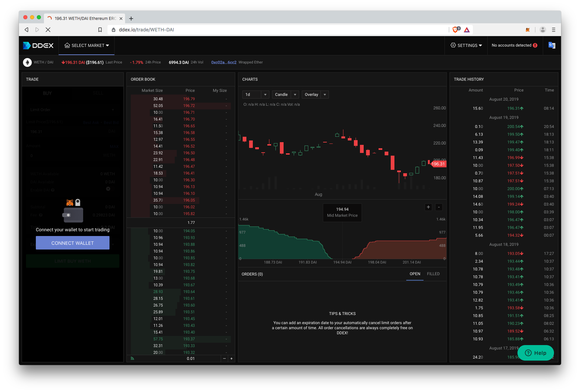Click the 200.54 trade history price
The height and width of the screenshot is (392, 580).
(x=515, y=127)
